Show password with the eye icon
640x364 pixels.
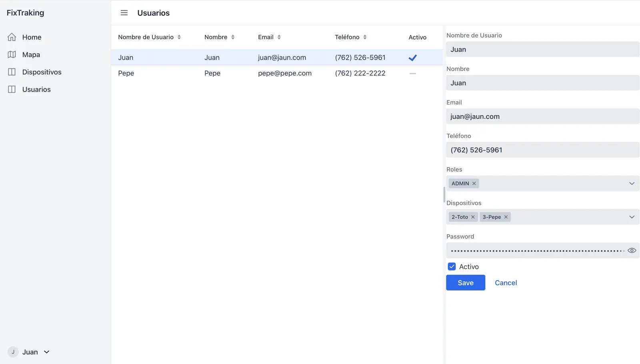click(632, 250)
